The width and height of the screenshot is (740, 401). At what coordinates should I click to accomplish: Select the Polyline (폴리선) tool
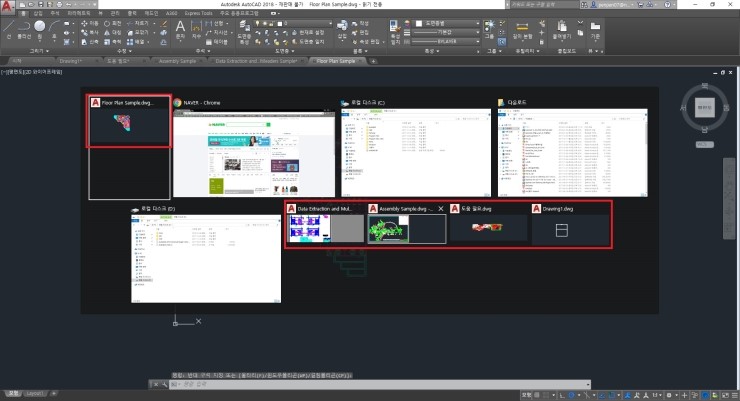pyautogui.click(x=24, y=29)
